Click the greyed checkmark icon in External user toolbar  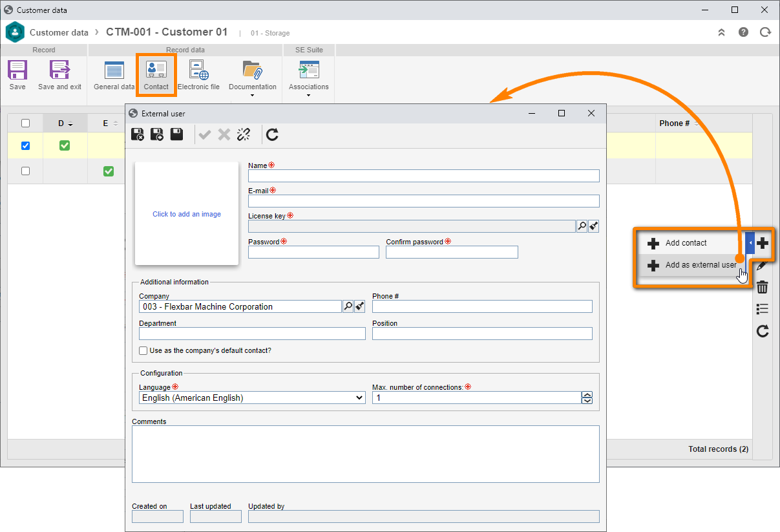pos(205,134)
